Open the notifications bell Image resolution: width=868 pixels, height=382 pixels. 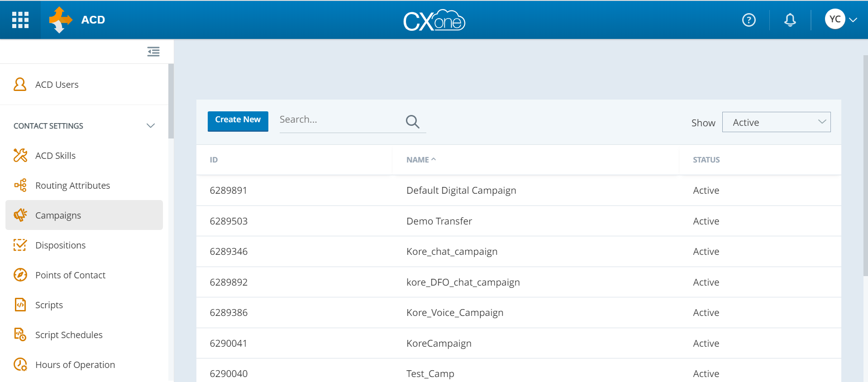click(x=790, y=20)
